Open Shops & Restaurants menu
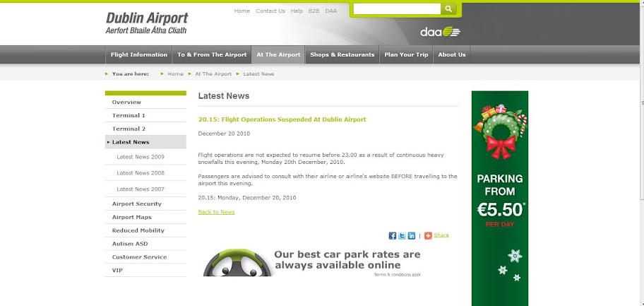The width and height of the screenshot is (644, 306). coord(342,54)
